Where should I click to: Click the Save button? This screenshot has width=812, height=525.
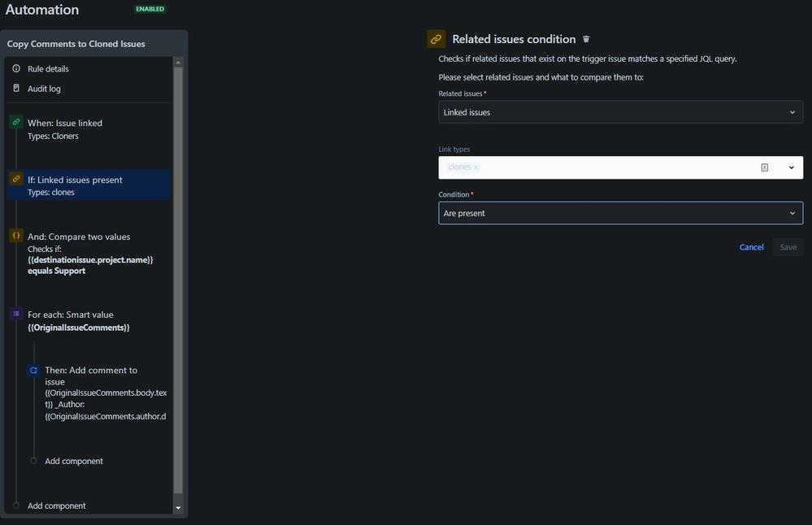[x=788, y=247]
